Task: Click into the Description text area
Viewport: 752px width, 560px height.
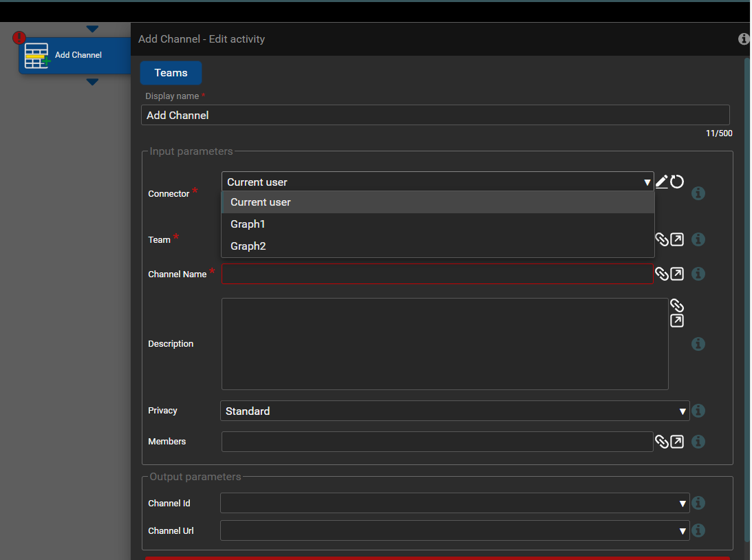Action: (x=444, y=344)
